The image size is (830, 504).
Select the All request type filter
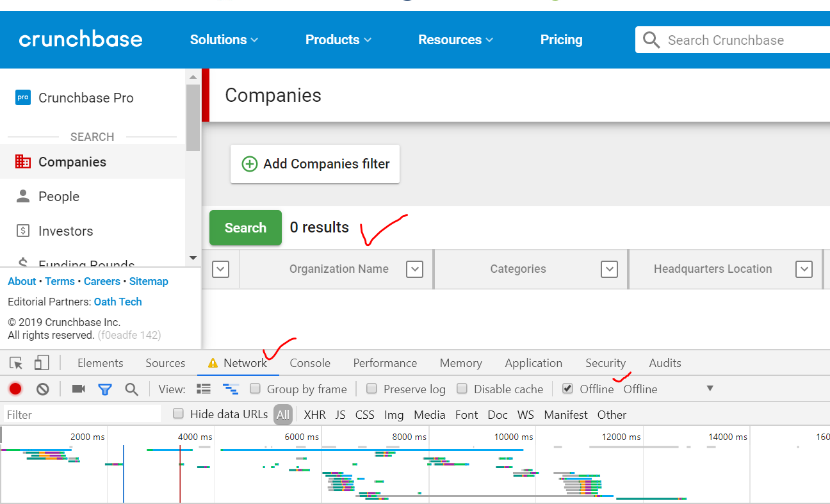(x=283, y=414)
